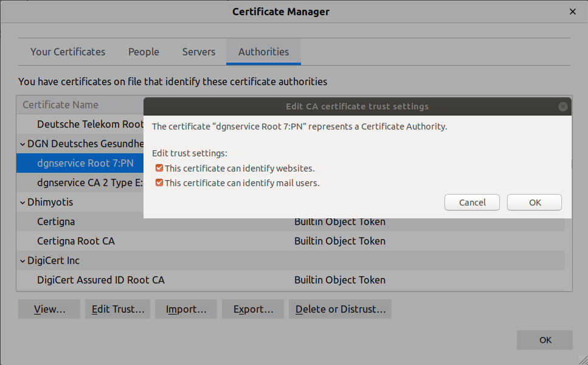Click OK to close Certificate Manager
This screenshot has height=365, width=588.
[544, 340]
